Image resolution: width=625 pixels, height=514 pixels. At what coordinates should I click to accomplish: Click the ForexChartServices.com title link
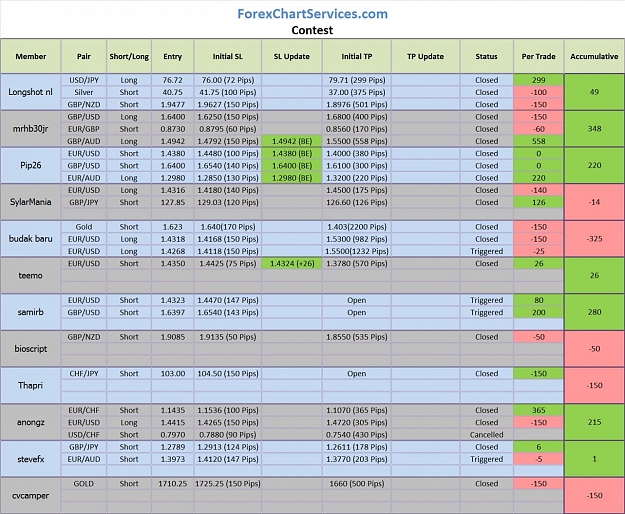312,14
